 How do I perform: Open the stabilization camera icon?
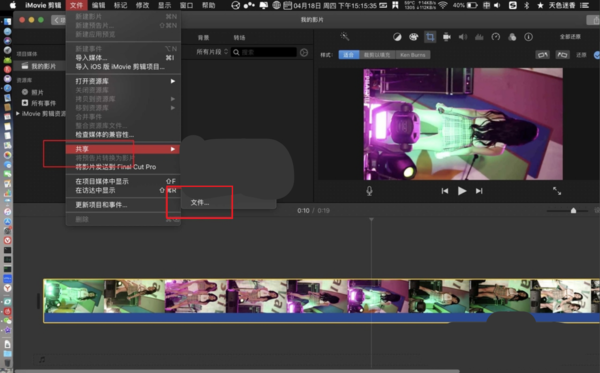447,37
